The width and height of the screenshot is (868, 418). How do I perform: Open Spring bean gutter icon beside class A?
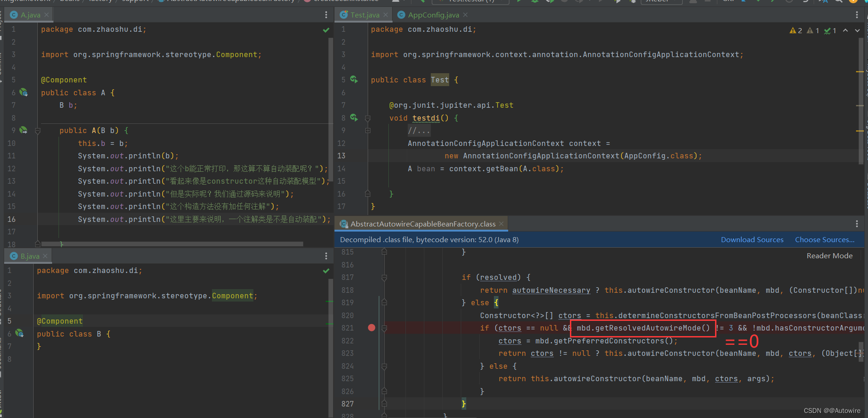click(x=23, y=93)
